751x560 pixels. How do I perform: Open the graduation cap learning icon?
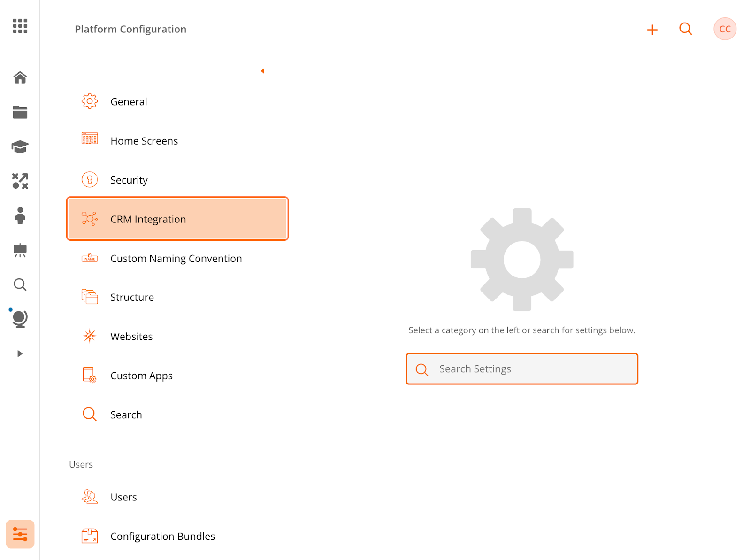pyautogui.click(x=20, y=147)
